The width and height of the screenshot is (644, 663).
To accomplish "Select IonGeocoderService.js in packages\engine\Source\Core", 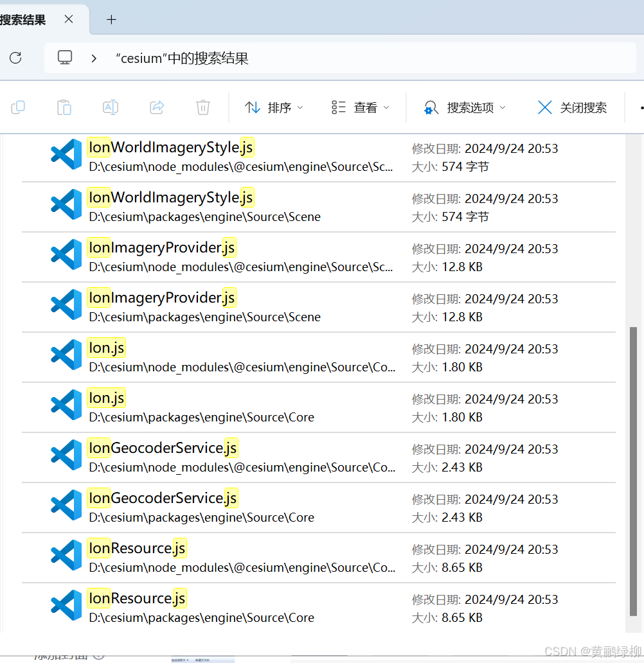I will 318,508.
